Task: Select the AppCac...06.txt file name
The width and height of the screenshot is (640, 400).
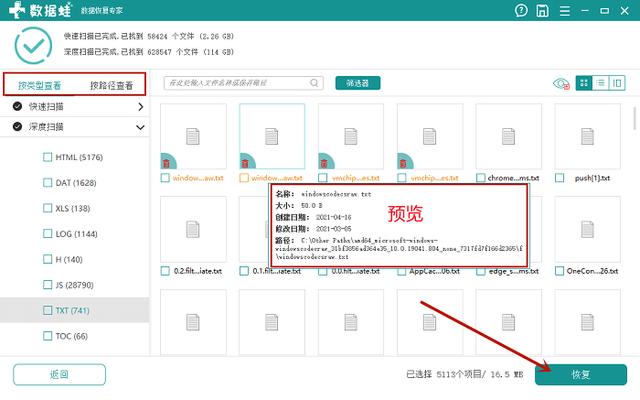Action: [435, 271]
